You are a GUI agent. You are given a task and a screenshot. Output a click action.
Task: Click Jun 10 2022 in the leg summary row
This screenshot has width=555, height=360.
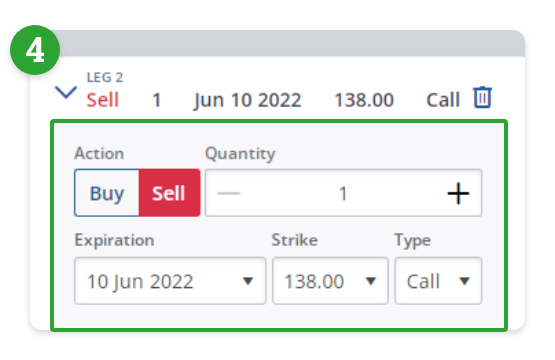(247, 100)
